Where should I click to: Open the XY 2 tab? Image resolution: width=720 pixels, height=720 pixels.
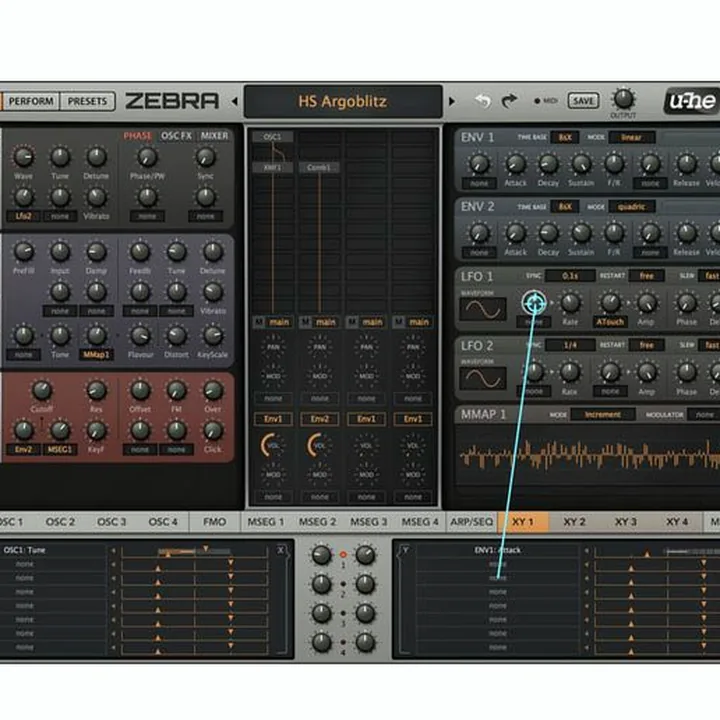(x=574, y=522)
